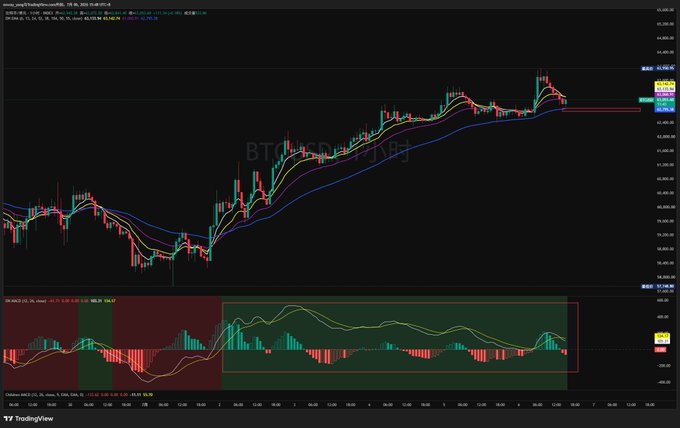Click the white 63,133.94 EMA price label

(665, 89)
